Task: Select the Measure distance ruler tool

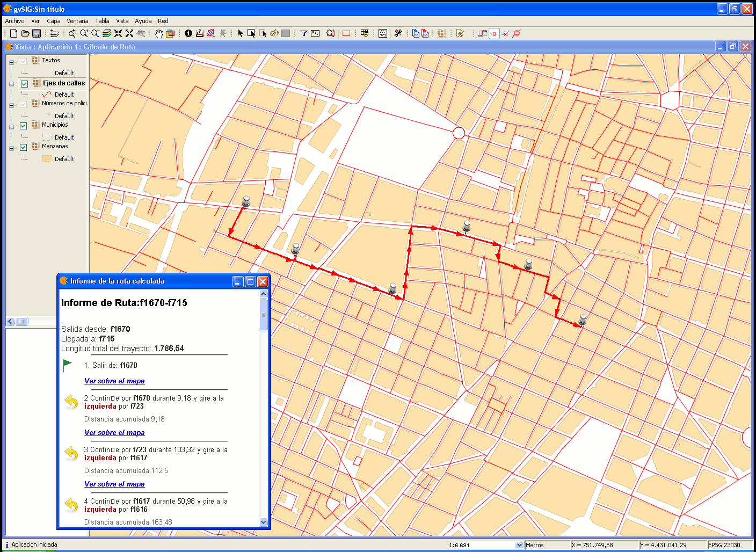Action: click(x=200, y=33)
